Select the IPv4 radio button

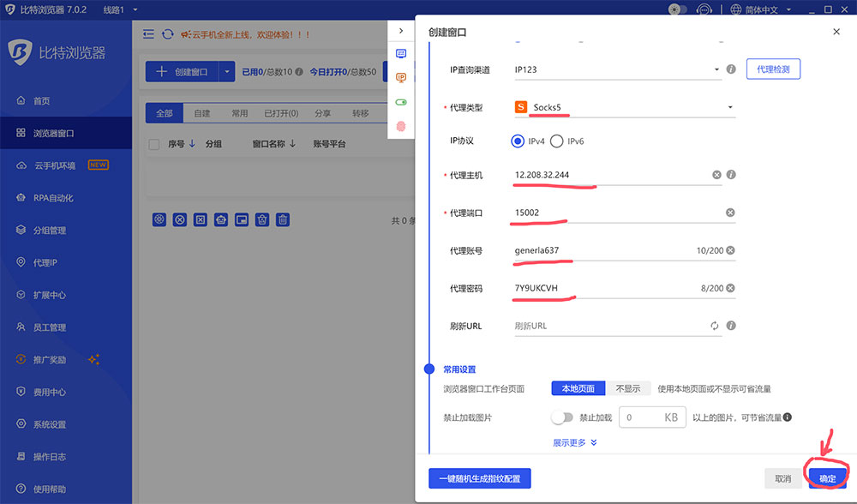coord(518,141)
